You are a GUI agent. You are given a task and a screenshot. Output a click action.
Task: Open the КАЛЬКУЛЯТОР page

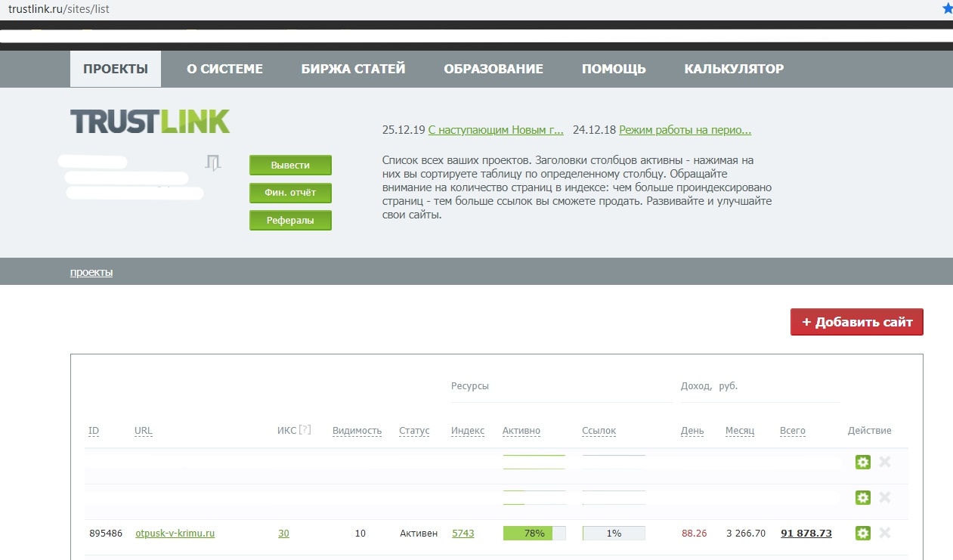pos(734,69)
